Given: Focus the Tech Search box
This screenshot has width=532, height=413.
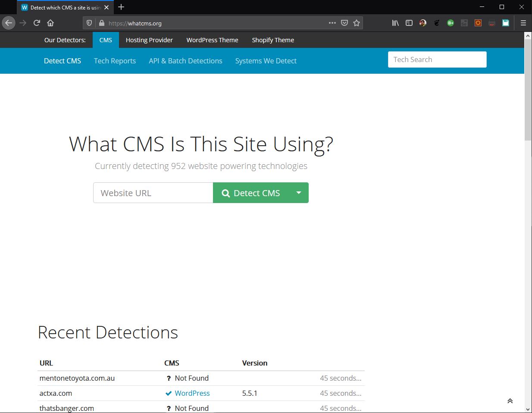Looking at the screenshot, I should click(x=437, y=59).
